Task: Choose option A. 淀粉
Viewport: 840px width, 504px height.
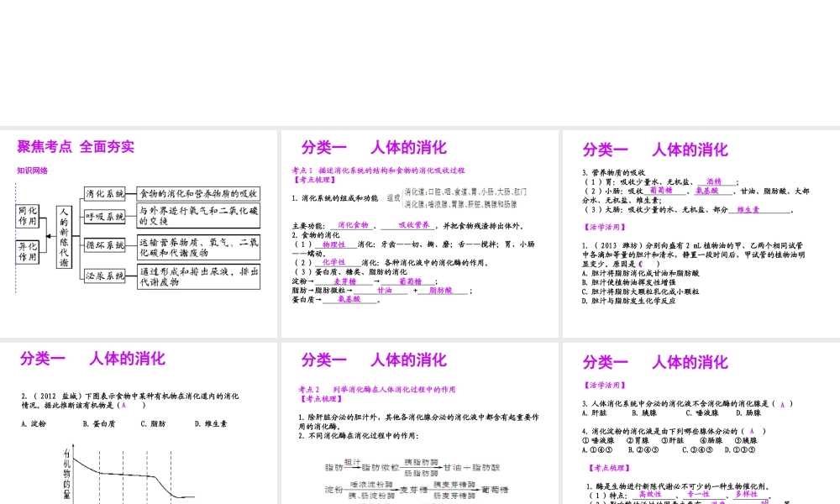Action: click(x=34, y=423)
